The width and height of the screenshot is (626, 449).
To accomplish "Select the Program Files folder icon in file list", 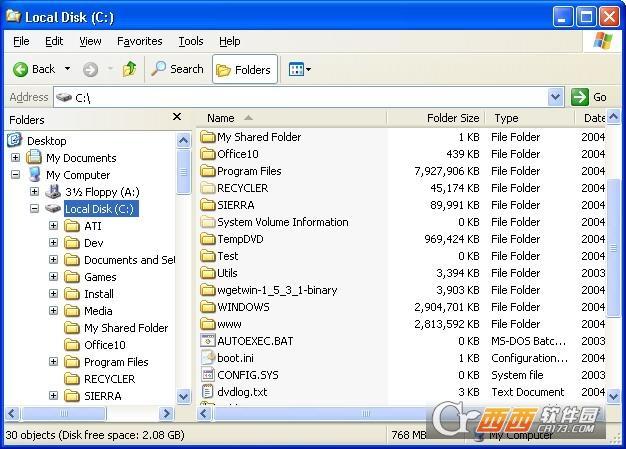I will pos(208,171).
